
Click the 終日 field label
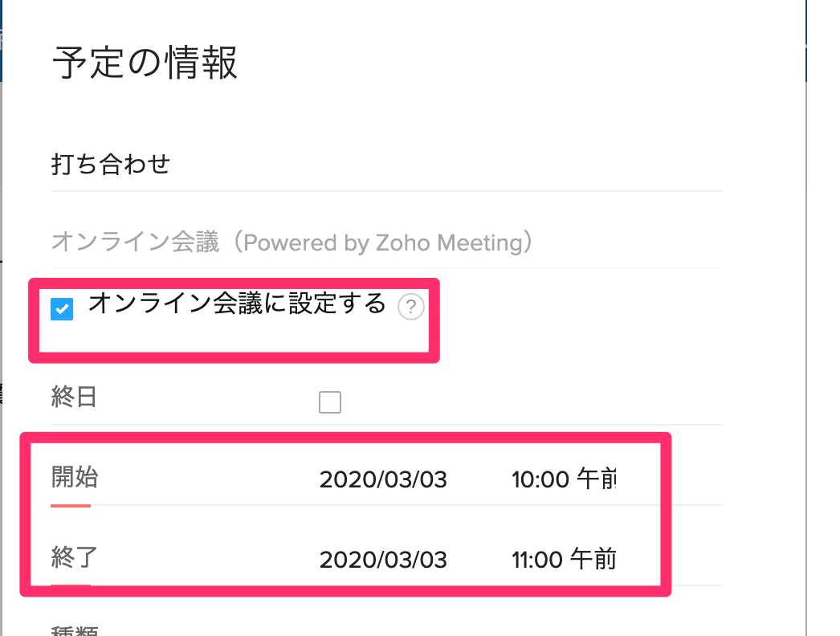(74, 397)
